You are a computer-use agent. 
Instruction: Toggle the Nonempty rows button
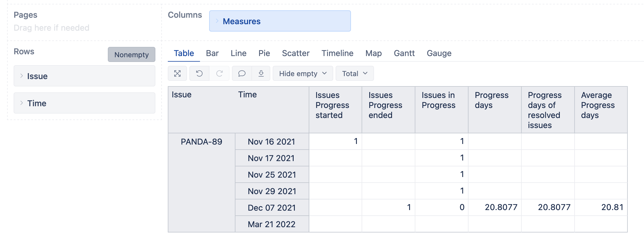click(131, 55)
